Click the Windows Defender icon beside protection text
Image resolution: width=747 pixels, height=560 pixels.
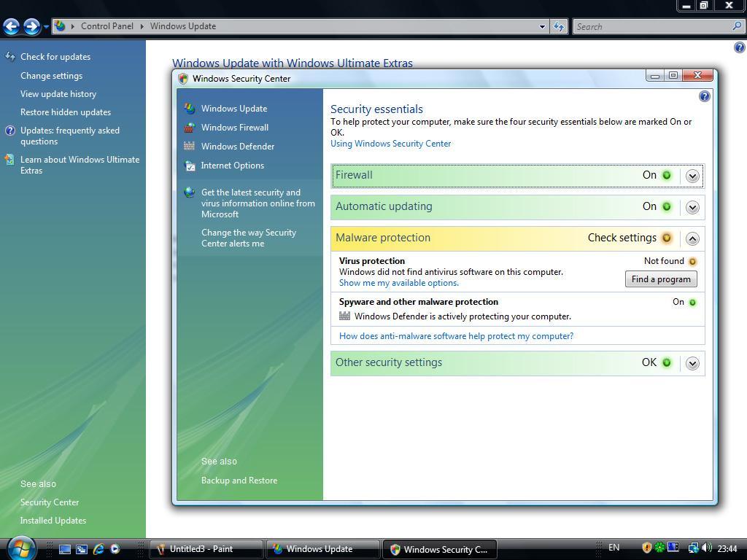tap(344, 316)
